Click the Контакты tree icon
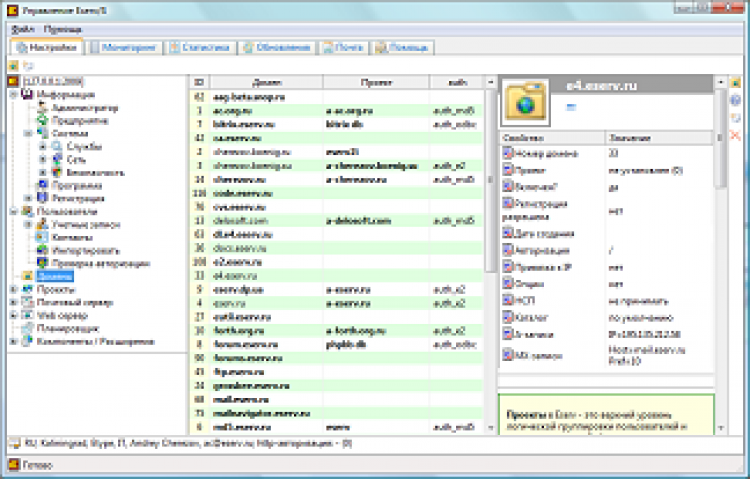This screenshot has height=479, width=750. pos(43,237)
